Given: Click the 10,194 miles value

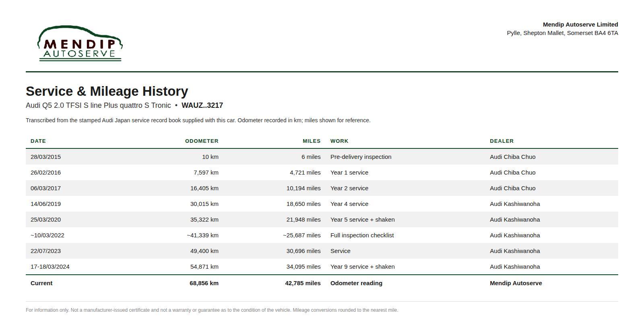Looking at the screenshot, I should click(x=303, y=188).
